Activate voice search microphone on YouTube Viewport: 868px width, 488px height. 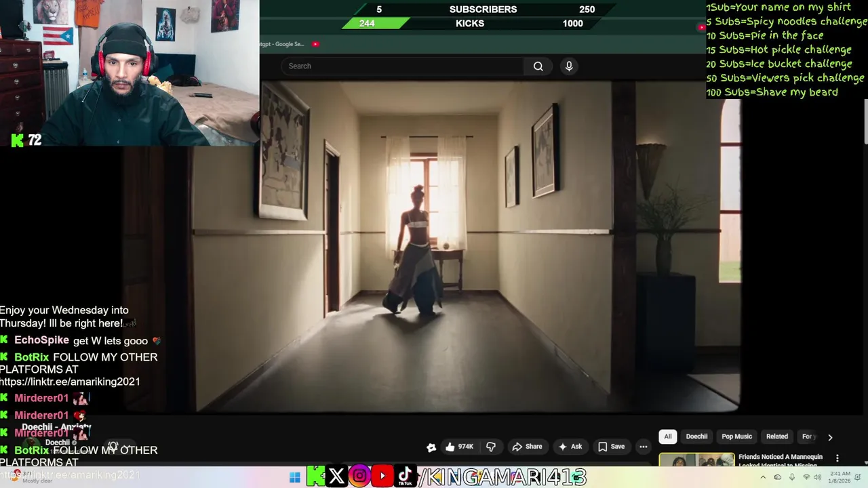pyautogui.click(x=569, y=66)
